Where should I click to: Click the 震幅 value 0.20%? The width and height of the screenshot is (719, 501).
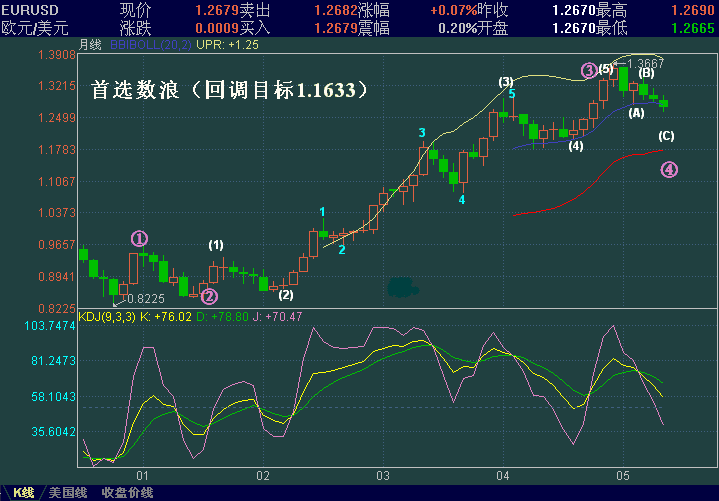(x=458, y=28)
